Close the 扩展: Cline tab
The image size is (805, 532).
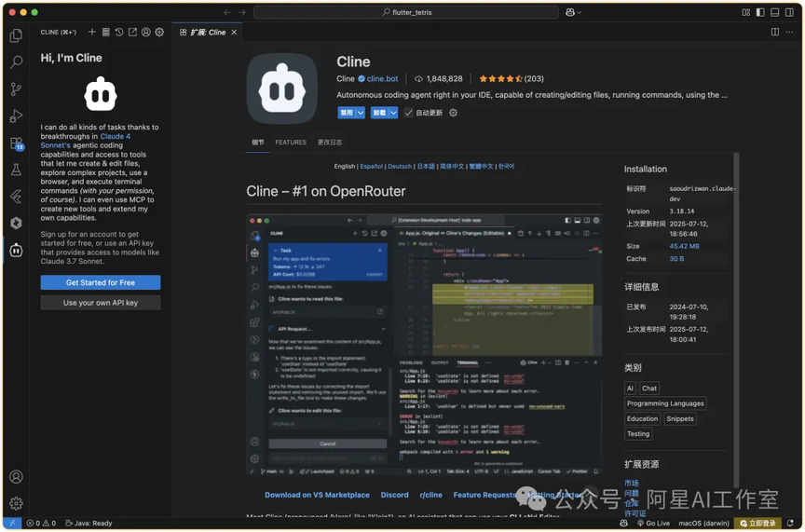coord(234,32)
